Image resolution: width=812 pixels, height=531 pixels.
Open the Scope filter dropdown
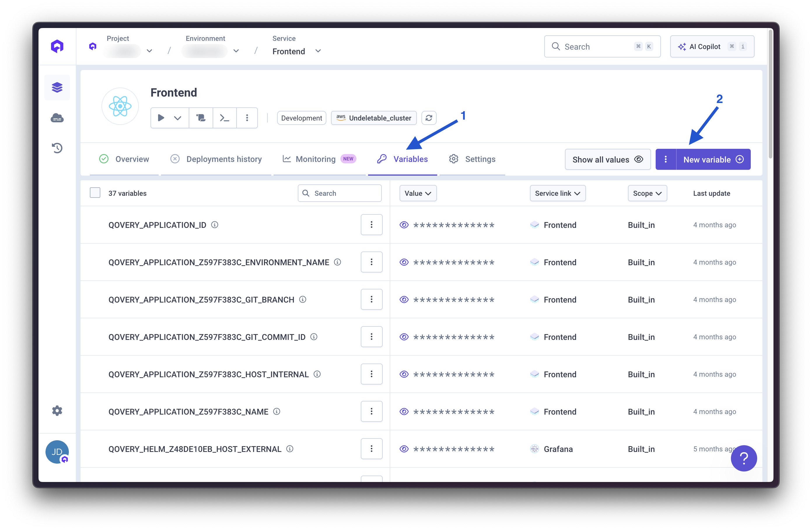[x=647, y=193]
